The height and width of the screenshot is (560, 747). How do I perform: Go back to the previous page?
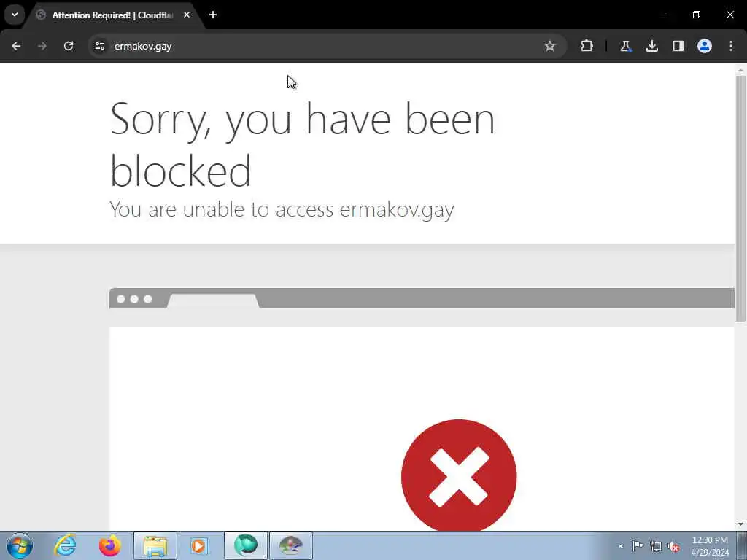16,46
